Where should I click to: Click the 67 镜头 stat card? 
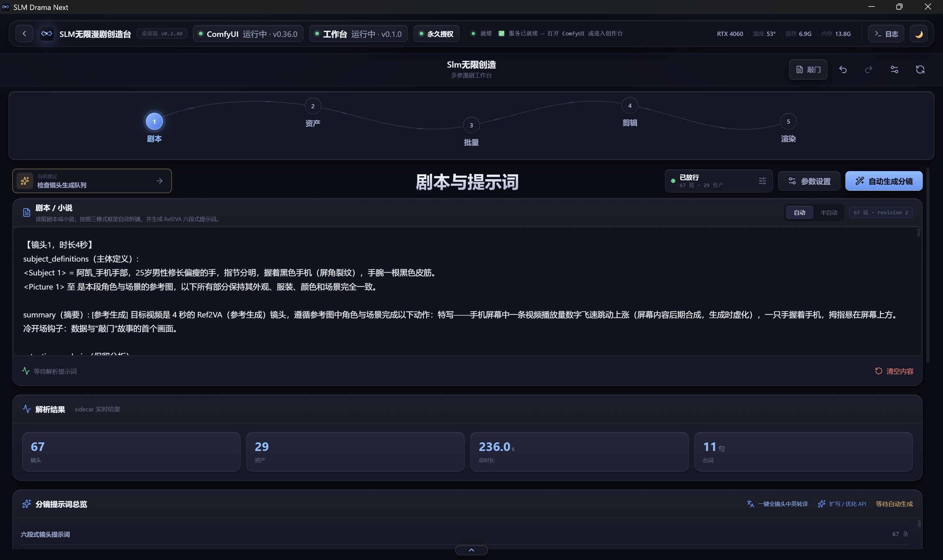coord(131,452)
